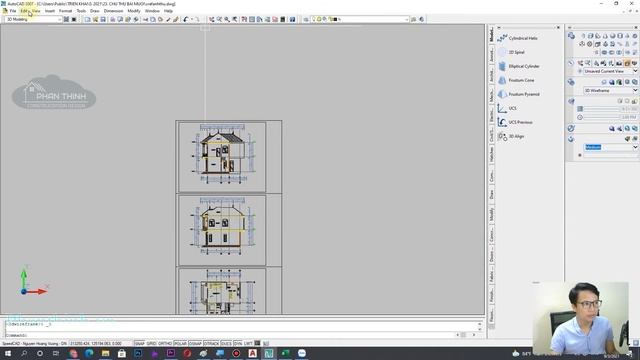Click the Visual Style control panel icon
640x360 pixels.
tap(571, 82)
